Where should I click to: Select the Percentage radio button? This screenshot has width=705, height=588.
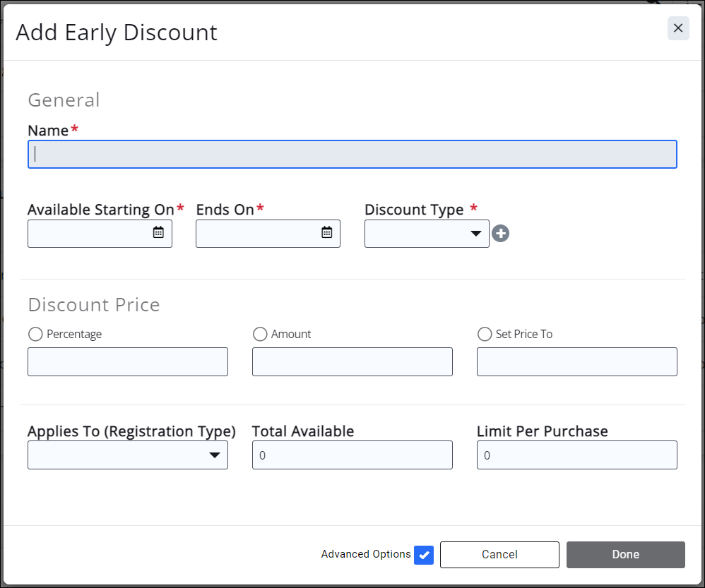[35, 335]
